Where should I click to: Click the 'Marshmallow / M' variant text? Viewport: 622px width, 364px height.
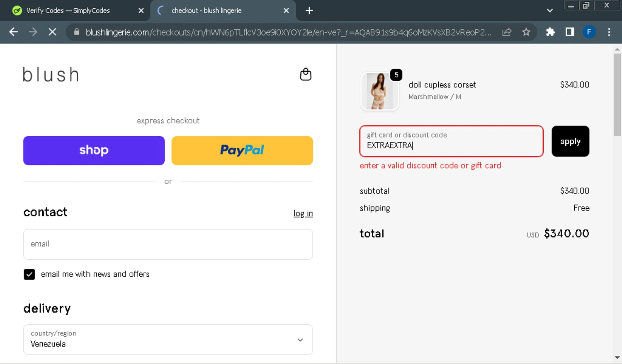(435, 97)
